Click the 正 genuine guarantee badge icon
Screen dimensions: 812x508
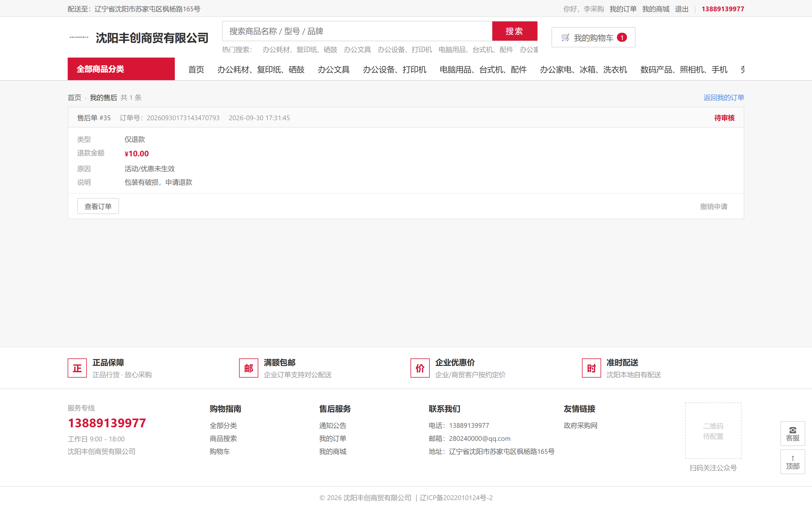[77, 368]
